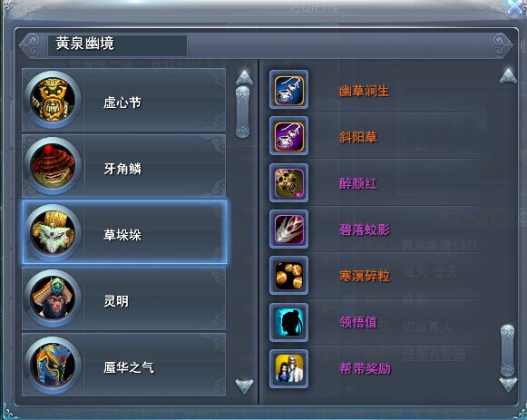
Task: Click the 碧落蛟影 claw icon
Action: pyautogui.click(x=288, y=230)
